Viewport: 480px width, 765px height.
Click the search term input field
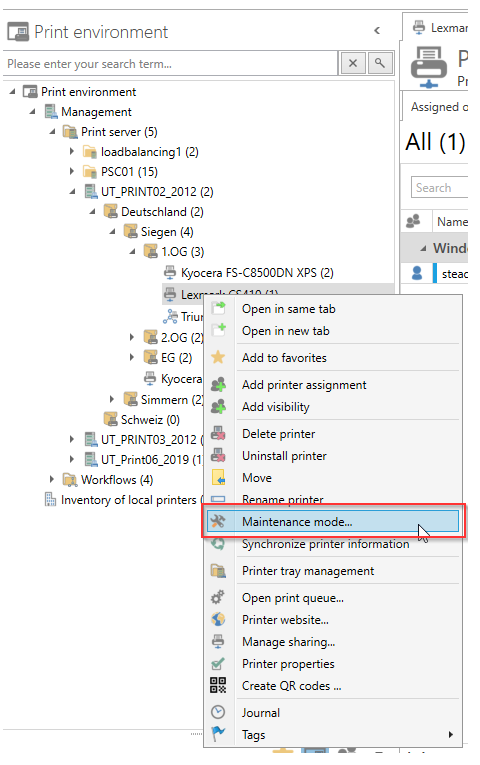(x=170, y=64)
